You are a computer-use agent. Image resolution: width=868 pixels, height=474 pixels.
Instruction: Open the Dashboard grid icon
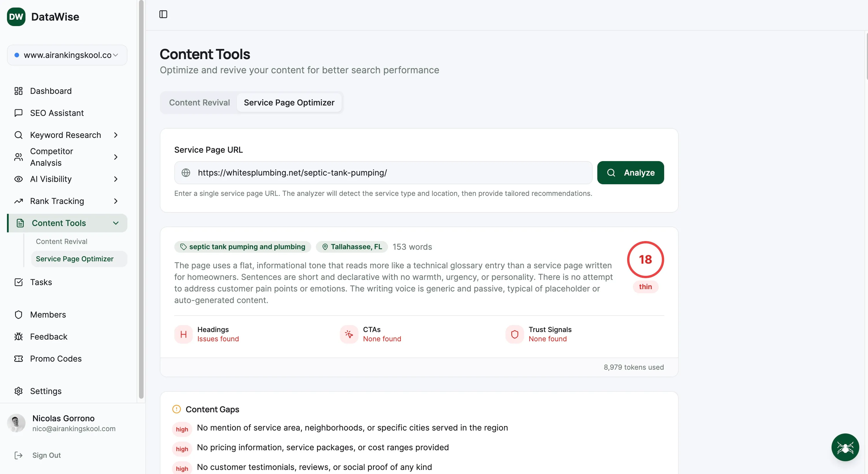click(19, 91)
